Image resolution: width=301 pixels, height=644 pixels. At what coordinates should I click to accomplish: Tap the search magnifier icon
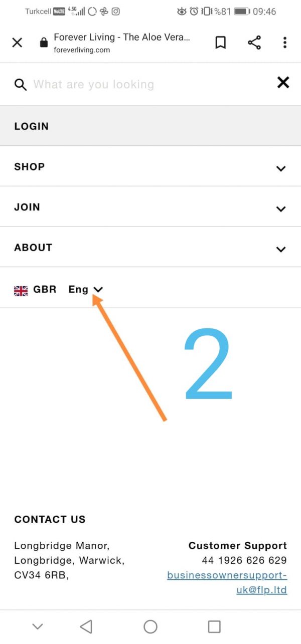coord(21,84)
